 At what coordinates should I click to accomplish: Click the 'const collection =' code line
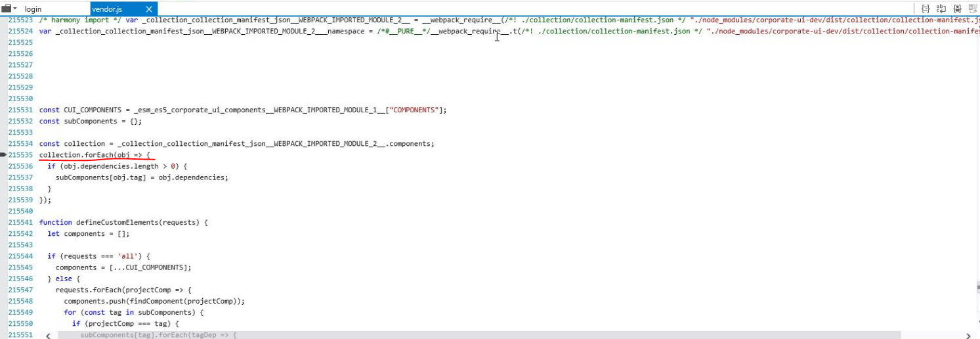237,143
